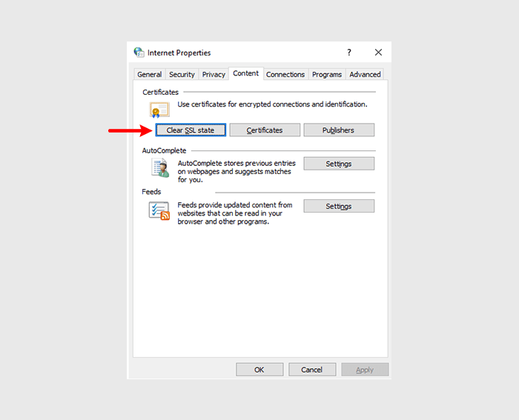Dismiss dialog with Cancel
519x420 pixels.
312,370
